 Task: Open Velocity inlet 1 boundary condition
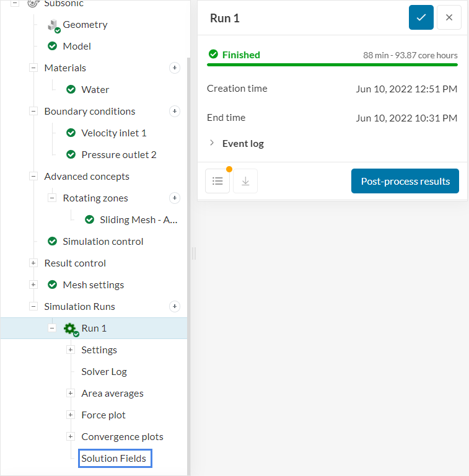pyautogui.click(x=114, y=133)
